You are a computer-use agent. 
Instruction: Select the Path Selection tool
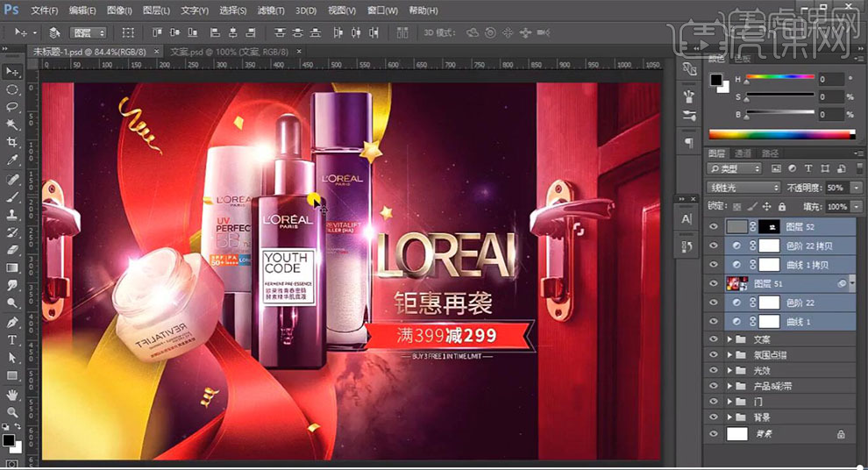tap(11, 357)
